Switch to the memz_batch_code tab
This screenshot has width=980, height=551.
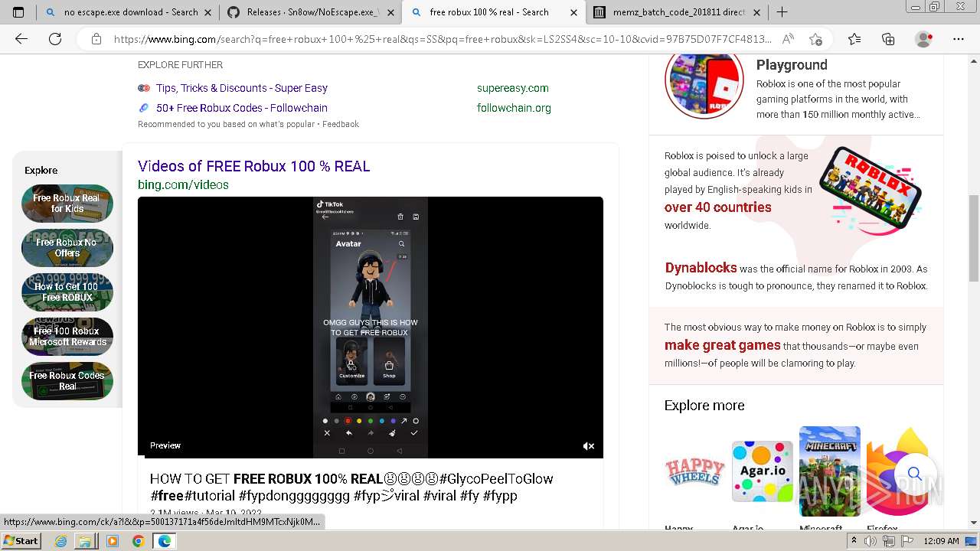677,12
